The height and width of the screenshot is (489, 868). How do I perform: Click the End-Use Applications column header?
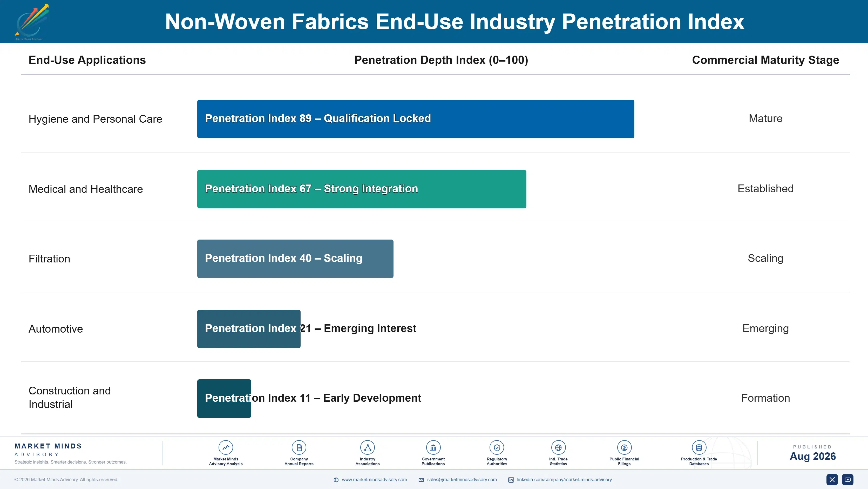(x=87, y=60)
